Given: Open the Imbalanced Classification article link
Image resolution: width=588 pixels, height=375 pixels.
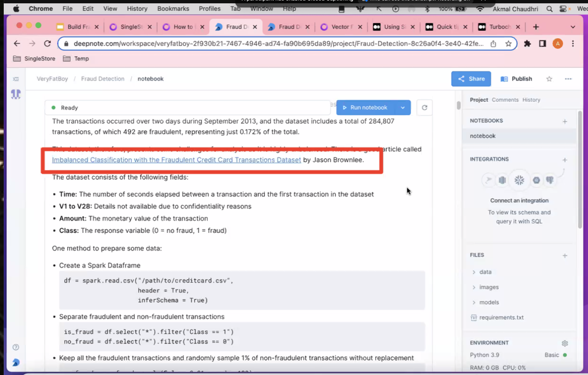Looking at the screenshot, I should (x=176, y=160).
